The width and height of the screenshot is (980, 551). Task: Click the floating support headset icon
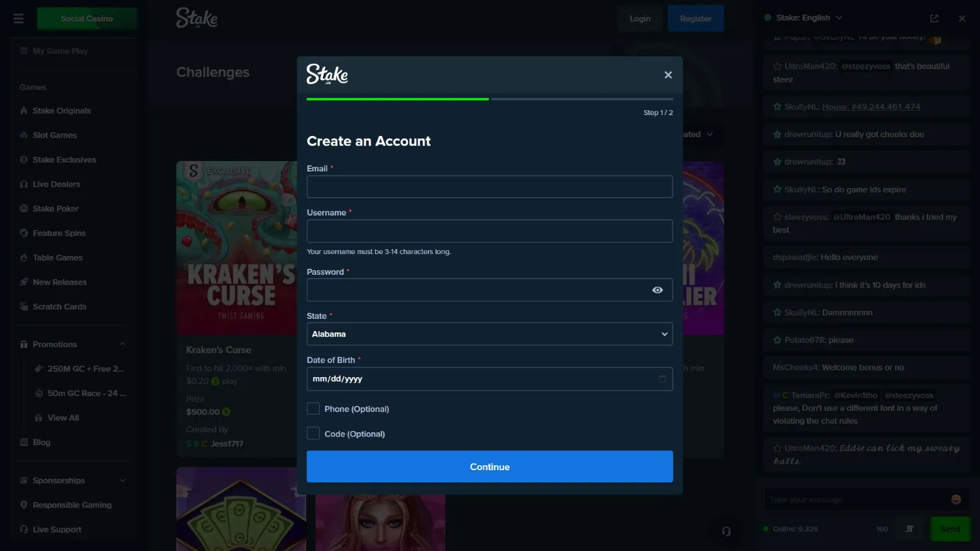[726, 531]
